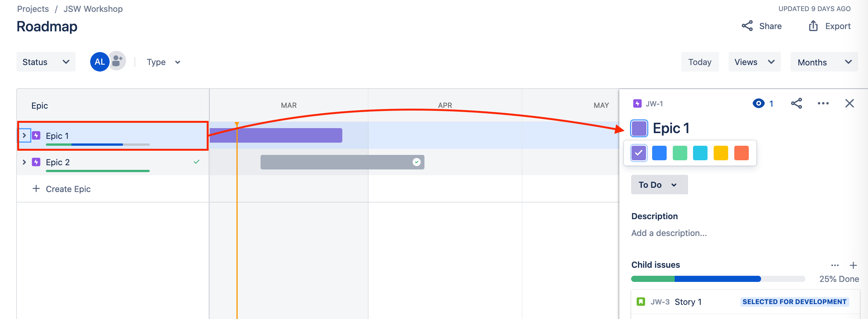Viewport: 868px width, 319px height.
Task: Click the add people avatar icon
Action: click(x=118, y=61)
